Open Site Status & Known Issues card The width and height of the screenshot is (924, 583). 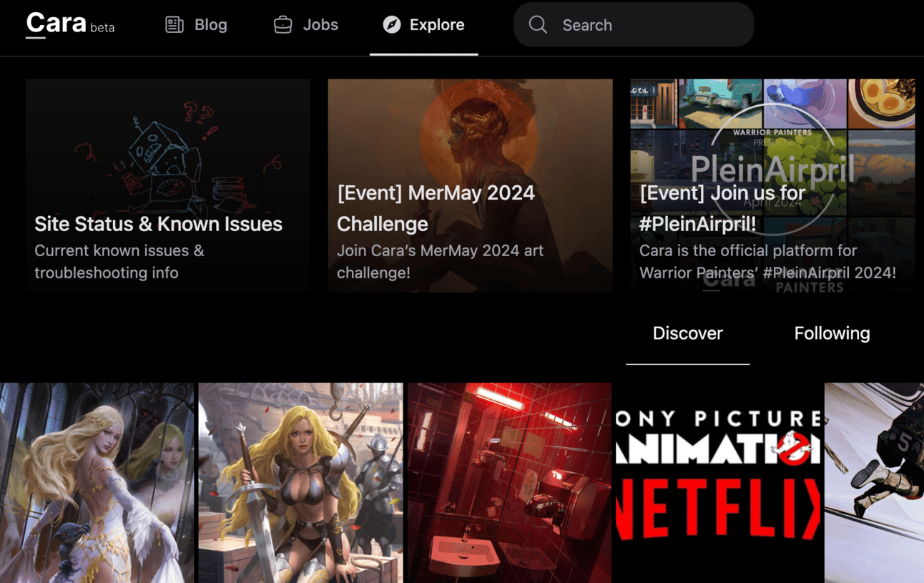click(168, 185)
